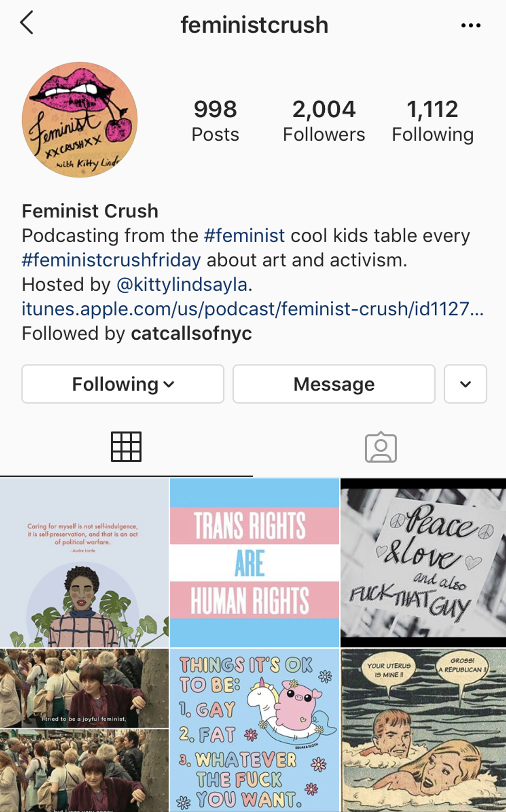Open the Following dropdown button
The image size is (506, 812).
coord(123,384)
